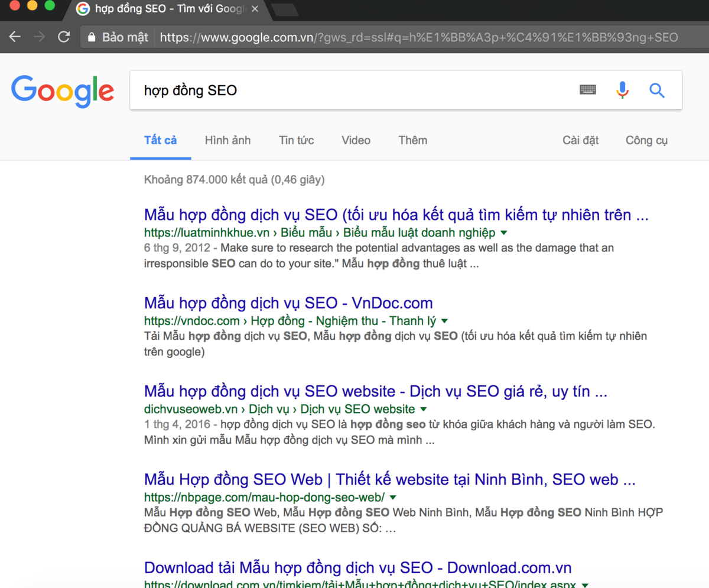Screen dimensions: 709x588
Task: Switch to the 'Hình ảnh' tab
Action: [x=227, y=140]
